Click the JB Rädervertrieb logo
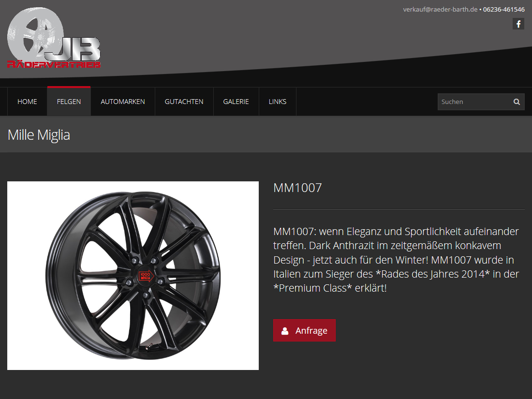Viewport: 532px width, 399px height. (x=54, y=38)
